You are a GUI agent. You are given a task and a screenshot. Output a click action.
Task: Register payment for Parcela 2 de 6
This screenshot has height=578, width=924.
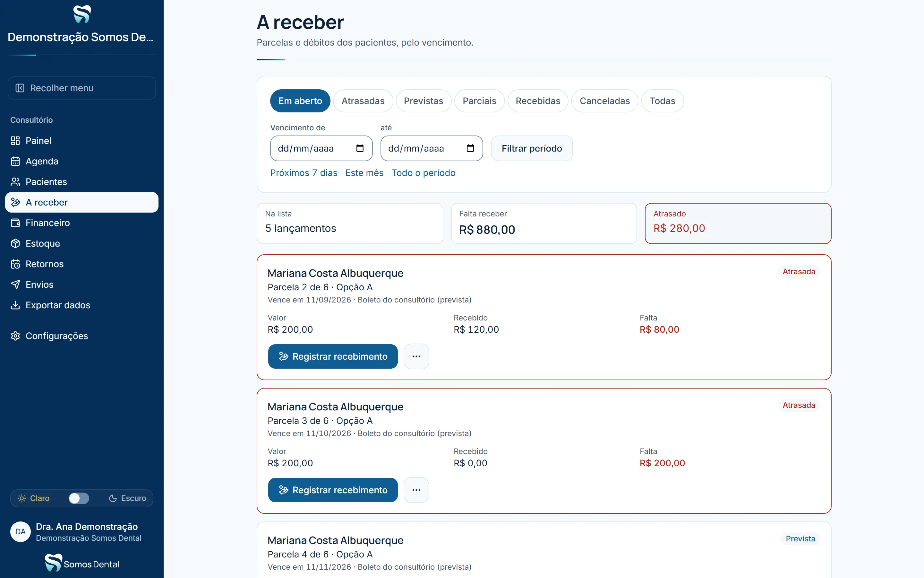[x=333, y=356]
